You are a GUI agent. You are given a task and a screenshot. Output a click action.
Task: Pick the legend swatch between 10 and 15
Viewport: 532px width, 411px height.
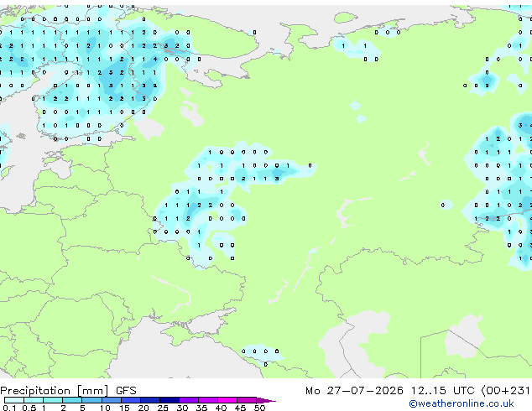click(x=111, y=400)
